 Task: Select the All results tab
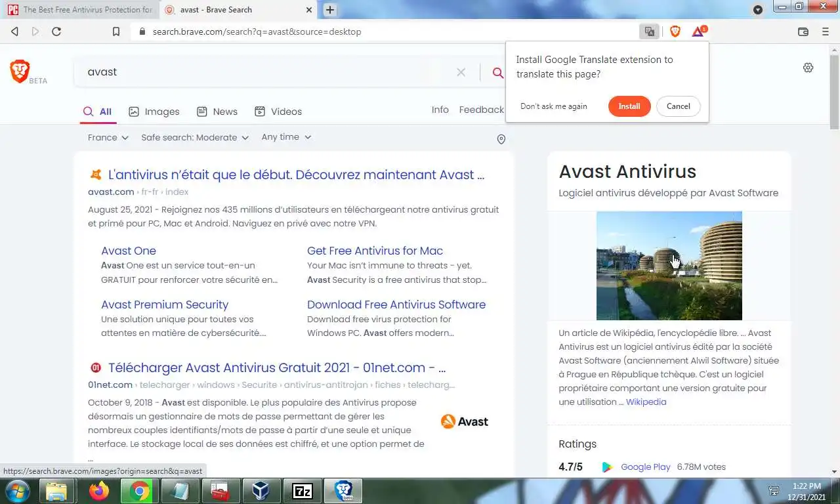[98, 112]
